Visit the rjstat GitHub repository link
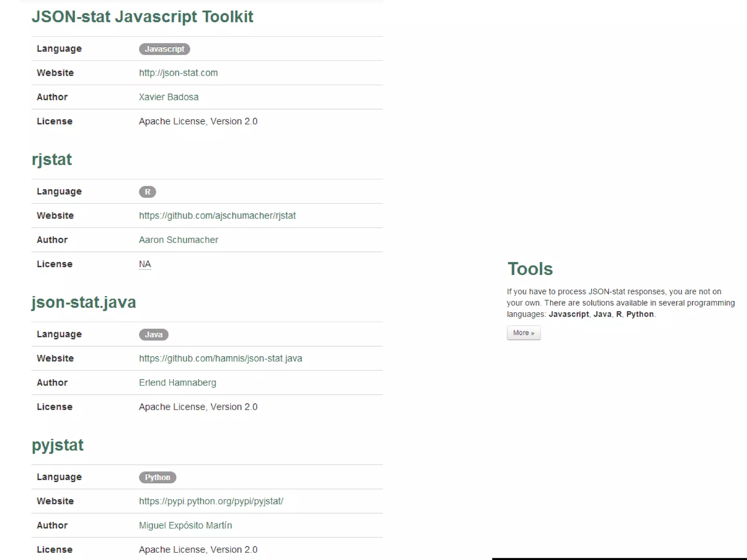This screenshot has width=747, height=560. [x=217, y=216]
